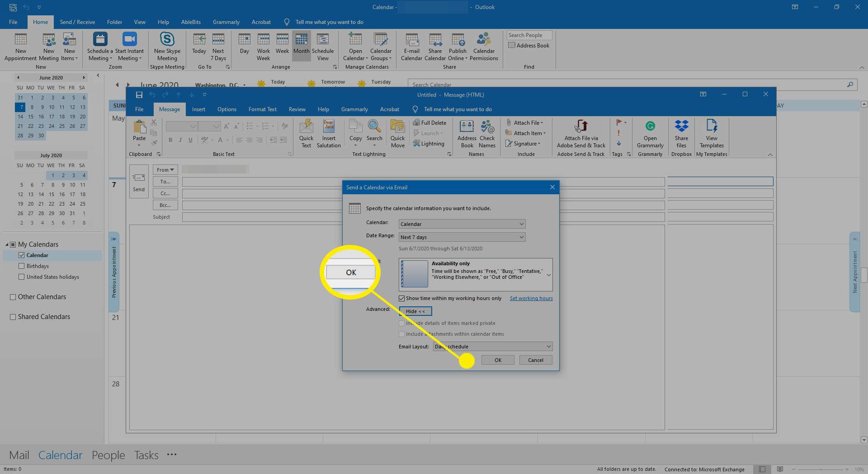Click the New Meeting icon

click(x=49, y=47)
